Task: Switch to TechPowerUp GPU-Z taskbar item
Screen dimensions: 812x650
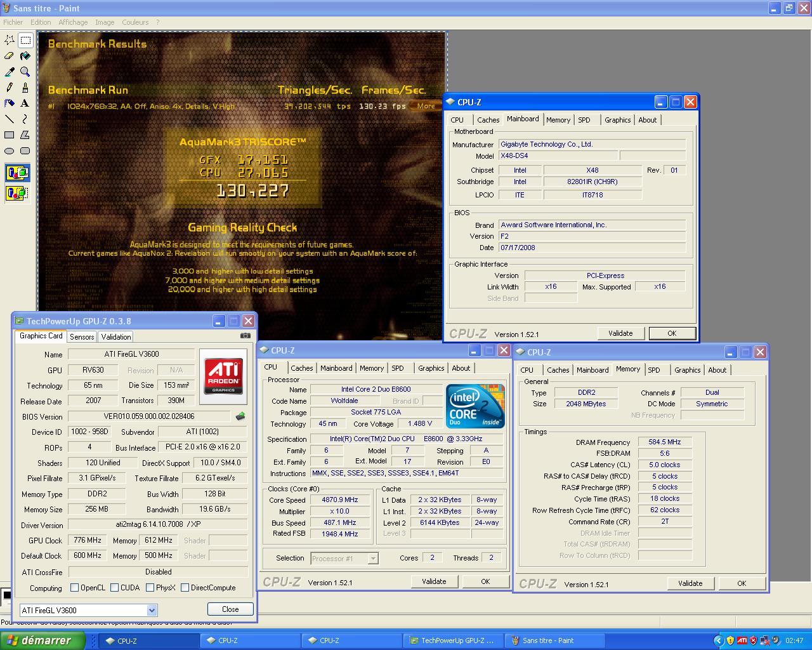Action: [454, 640]
